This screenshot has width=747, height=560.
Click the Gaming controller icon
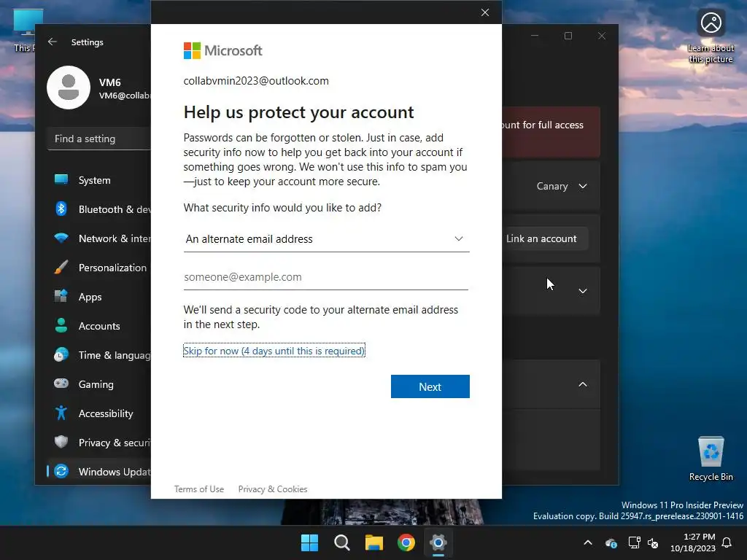pyautogui.click(x=61, y=384)
